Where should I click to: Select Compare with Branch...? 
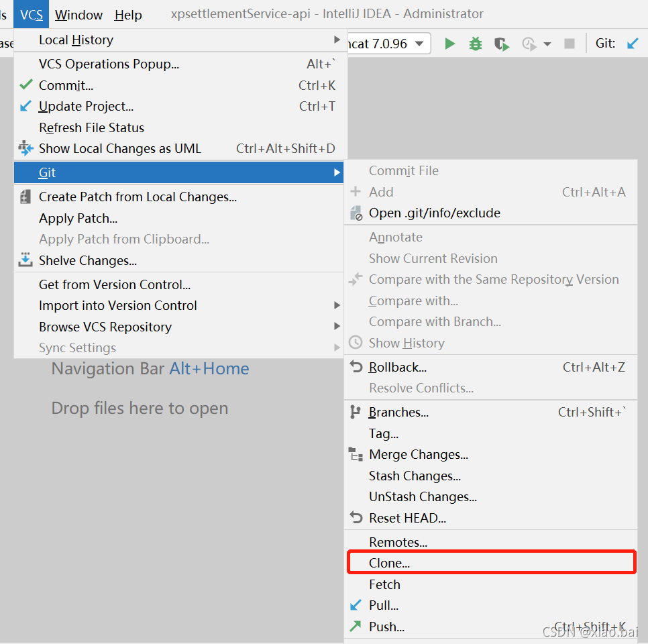490,321
